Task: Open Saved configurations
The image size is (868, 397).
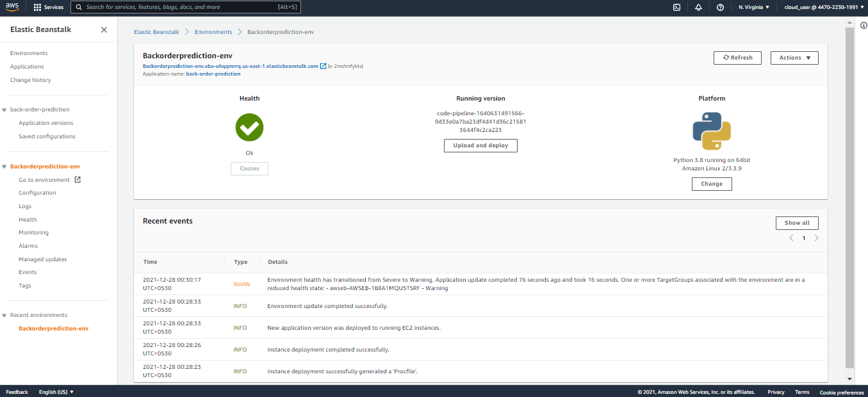Action: click(47, 136)
